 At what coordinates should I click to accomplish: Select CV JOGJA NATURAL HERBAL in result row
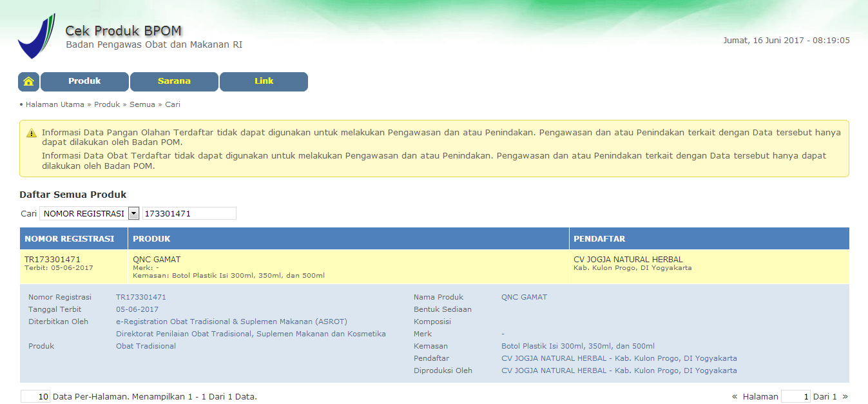(628, 260)
